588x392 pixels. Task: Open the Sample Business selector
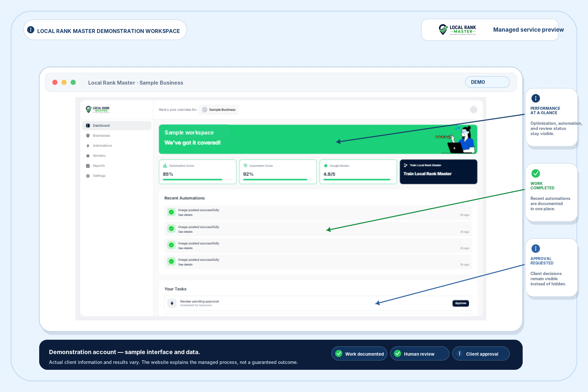(x=219, y=110)
